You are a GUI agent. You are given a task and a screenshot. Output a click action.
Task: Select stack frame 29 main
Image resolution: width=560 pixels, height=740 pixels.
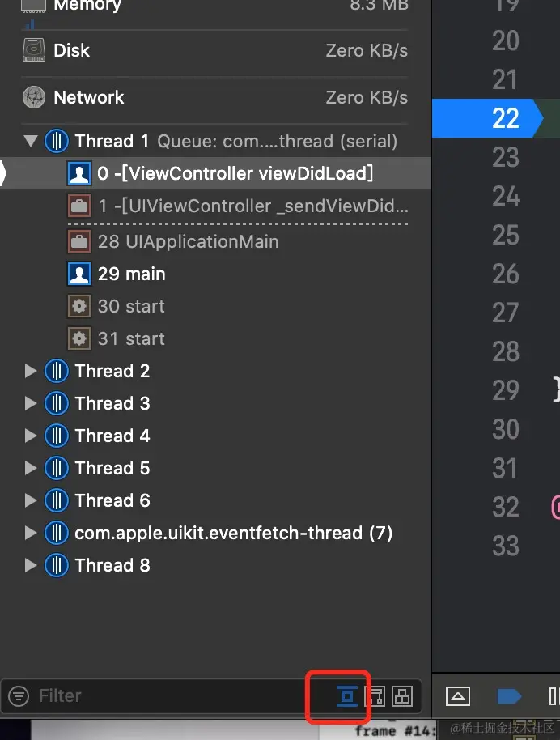pos(131,274)
